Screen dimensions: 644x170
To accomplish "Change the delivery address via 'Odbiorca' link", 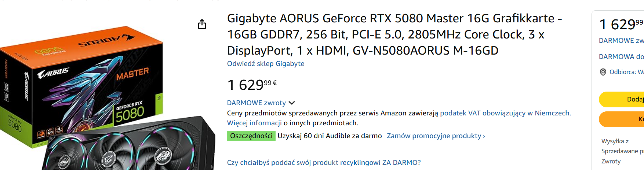I will pos(626,72).
